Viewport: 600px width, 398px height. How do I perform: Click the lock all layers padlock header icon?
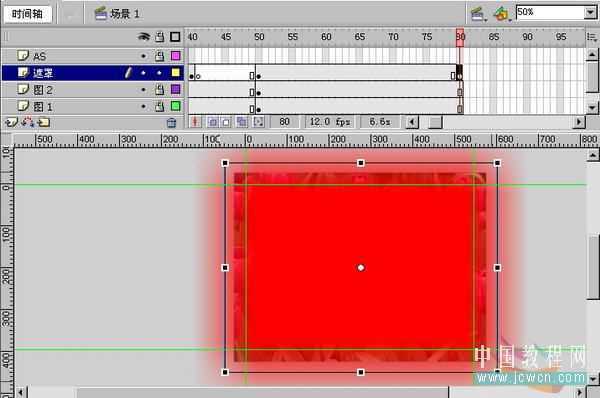tap(160, 37)
